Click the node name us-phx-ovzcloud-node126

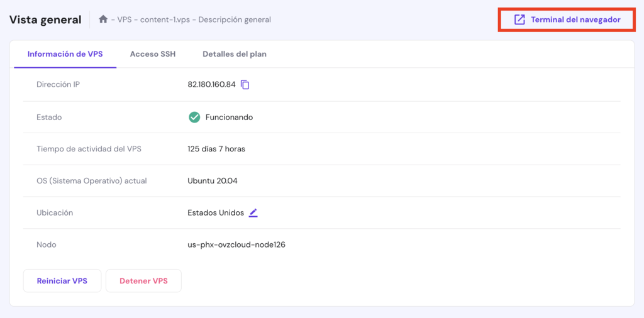[236, 244]
